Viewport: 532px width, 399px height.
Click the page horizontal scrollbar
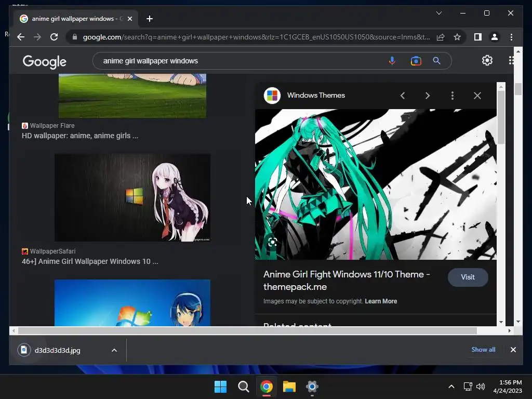coord(247,330)
